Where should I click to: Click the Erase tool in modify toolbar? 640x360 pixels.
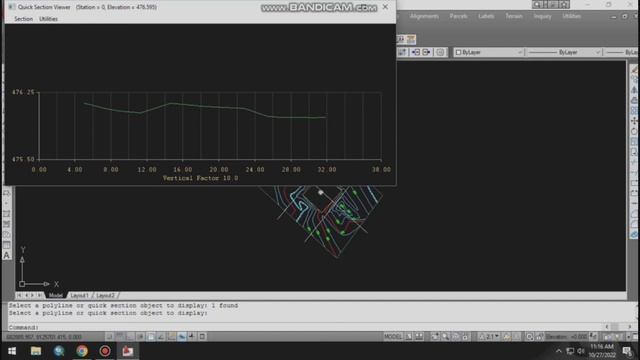coord(634,69)
